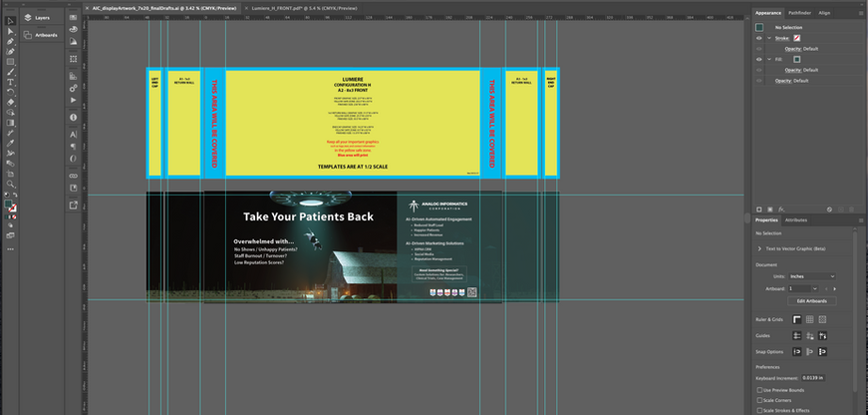The image size is (868, 415).
Task: Select the Zoom magnifier tool
Action: 10,186
